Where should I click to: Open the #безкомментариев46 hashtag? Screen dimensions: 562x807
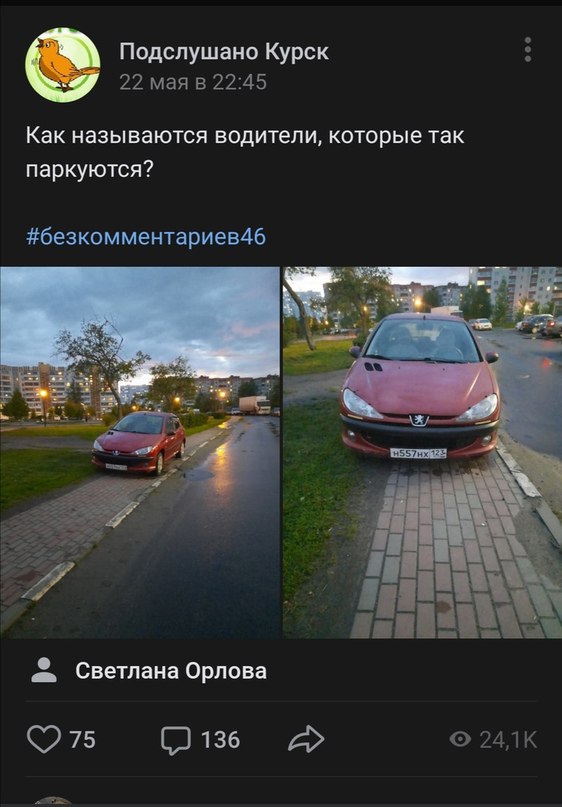(x=146, y=237)
